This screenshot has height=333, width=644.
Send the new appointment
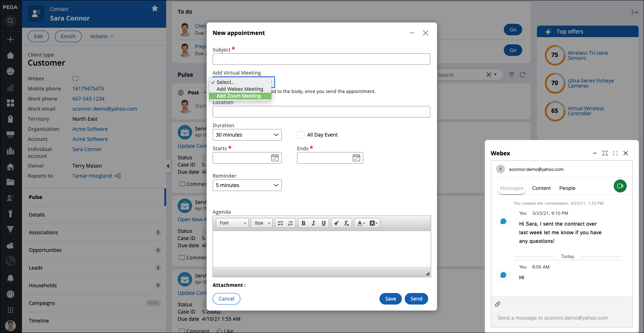(x=416, y=299)
